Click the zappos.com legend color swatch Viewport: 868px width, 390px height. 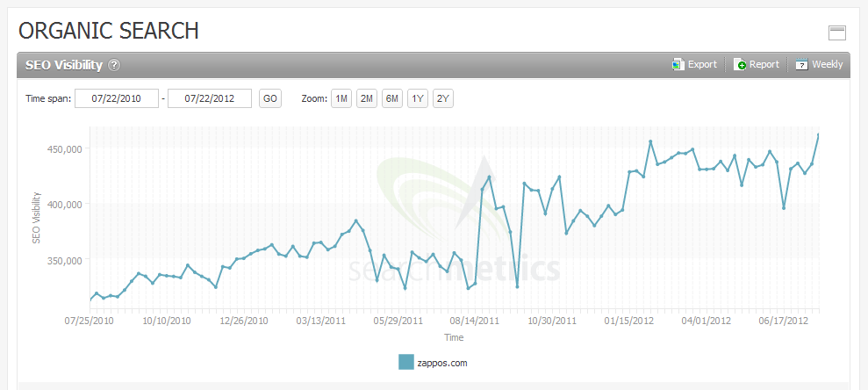[x=405, y=362]
